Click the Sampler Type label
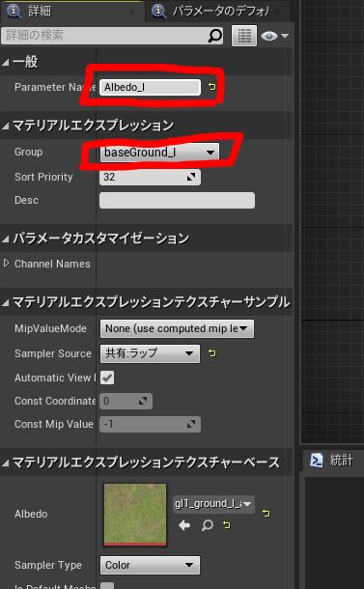The image size is (364, 589). (48, 565)
